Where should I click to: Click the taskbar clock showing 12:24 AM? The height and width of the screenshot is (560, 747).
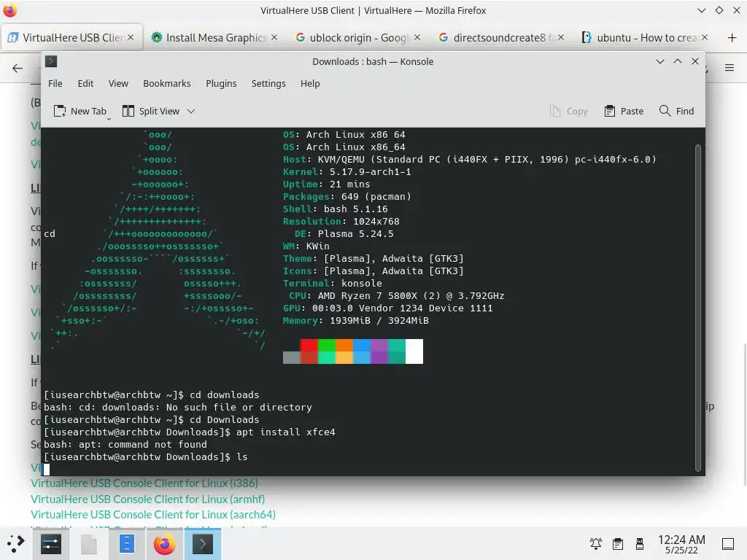pos(681,544)
